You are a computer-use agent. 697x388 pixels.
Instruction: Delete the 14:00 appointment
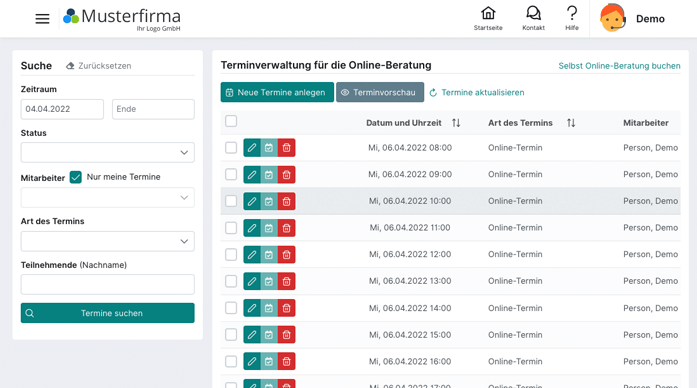[x=286, y=308]
